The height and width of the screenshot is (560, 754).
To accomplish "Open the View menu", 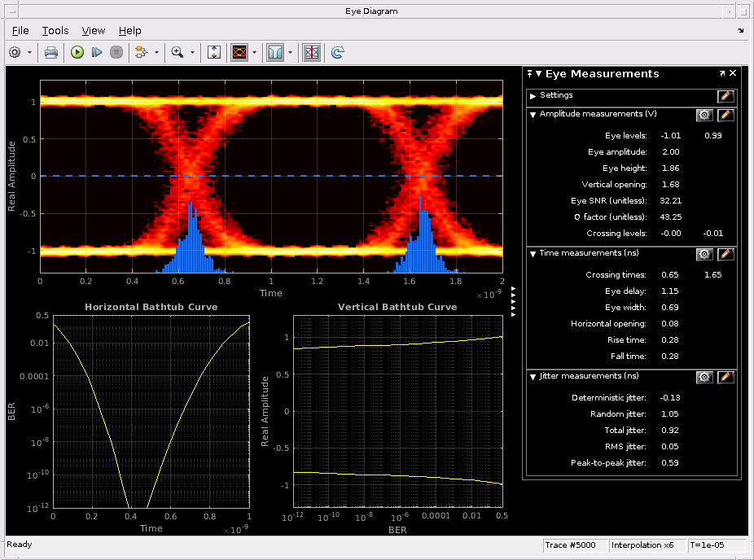I will (x=94, y=30).
